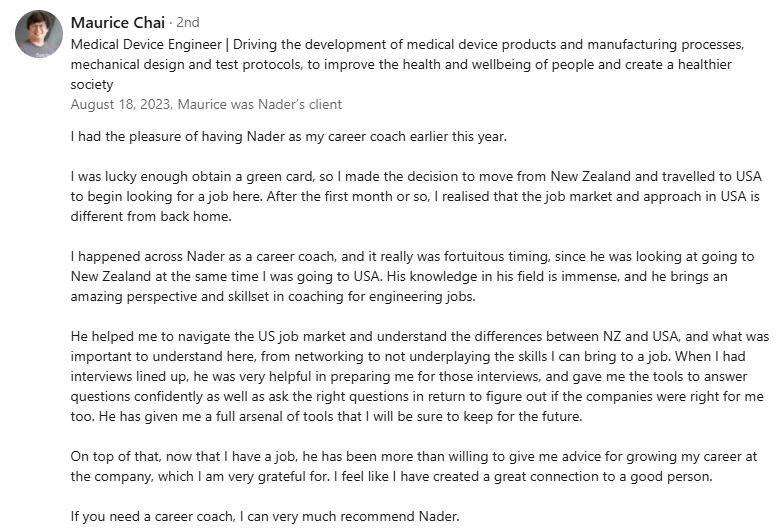Screen dimensions: 783x530
Task: Click the phrase "On top of that"
Action: [x=116, y=456]
